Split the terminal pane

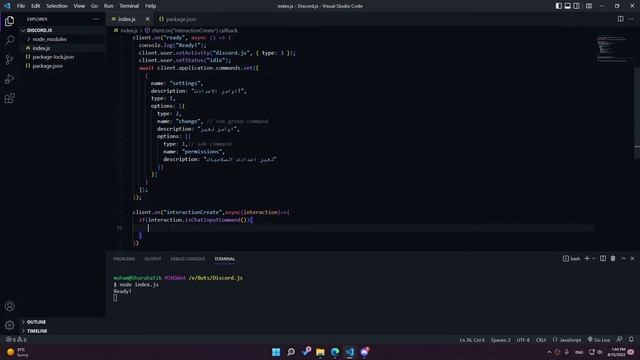(603, 258)
